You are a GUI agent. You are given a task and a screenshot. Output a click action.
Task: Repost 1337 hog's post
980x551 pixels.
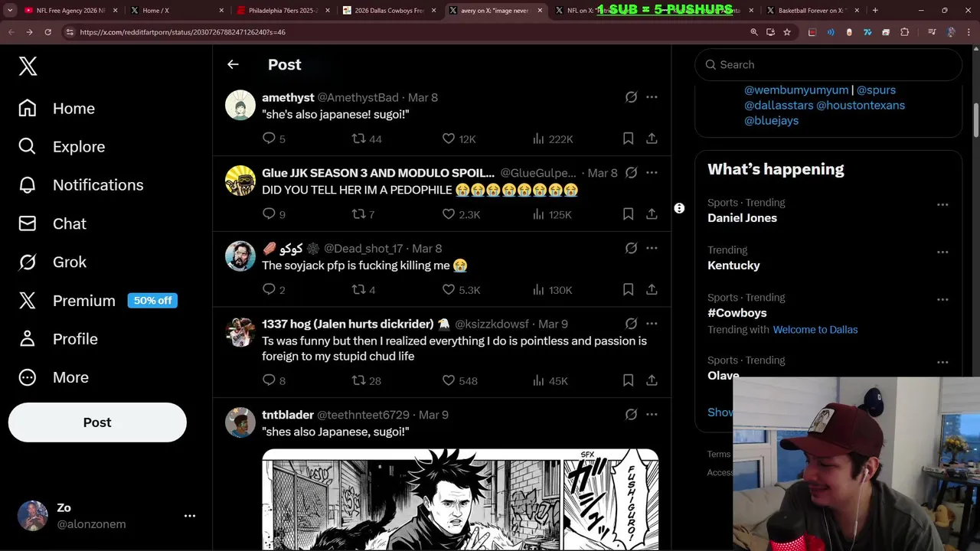(x=358, y=380)
